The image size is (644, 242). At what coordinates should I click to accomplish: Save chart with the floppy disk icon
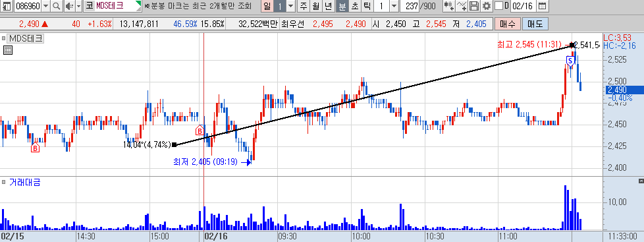click(x=474, y=6)
